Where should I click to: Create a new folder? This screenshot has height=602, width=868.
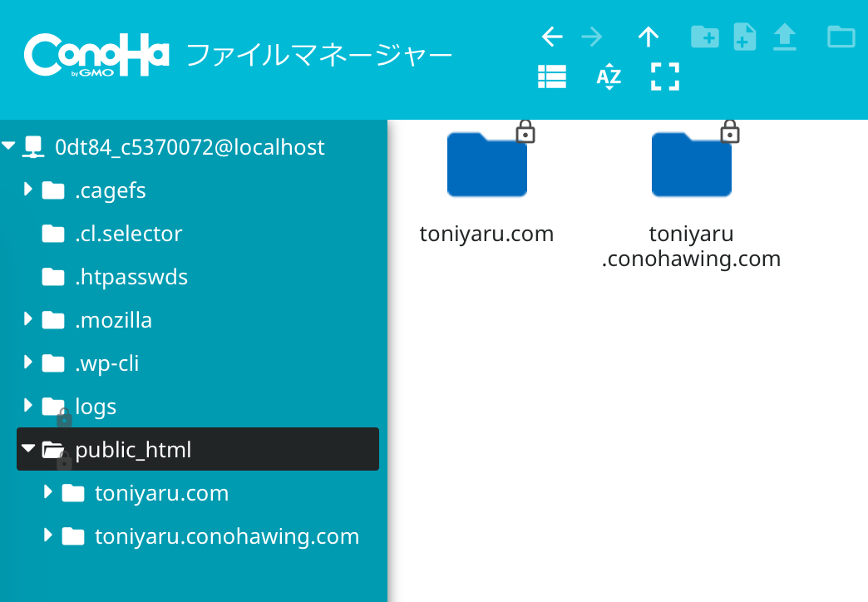pos(705,37)
